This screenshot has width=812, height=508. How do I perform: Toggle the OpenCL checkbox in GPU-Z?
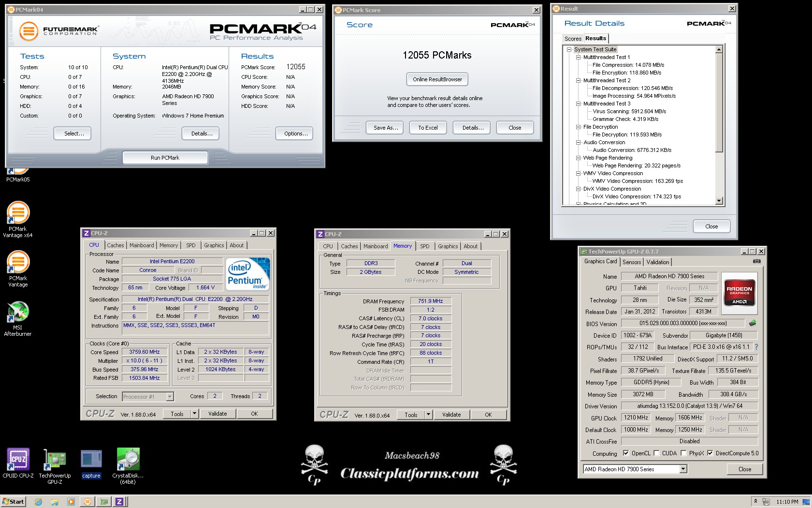tap(626, 453)
